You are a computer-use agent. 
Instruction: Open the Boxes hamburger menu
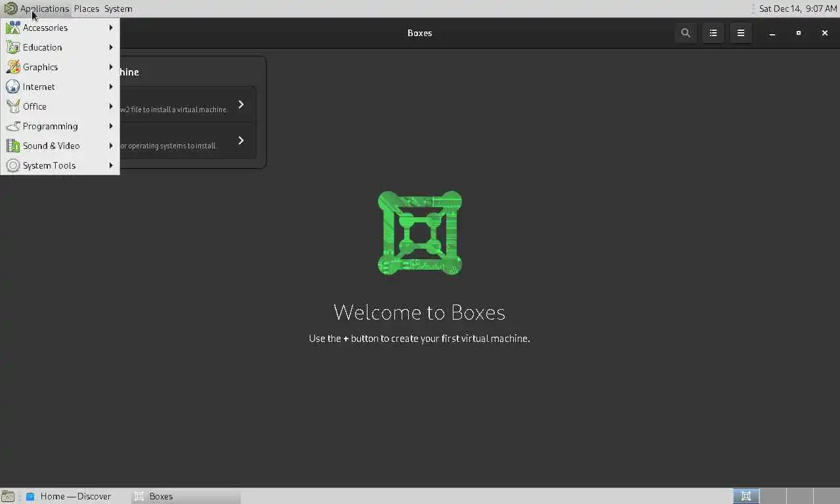click(x=741, y=33)
